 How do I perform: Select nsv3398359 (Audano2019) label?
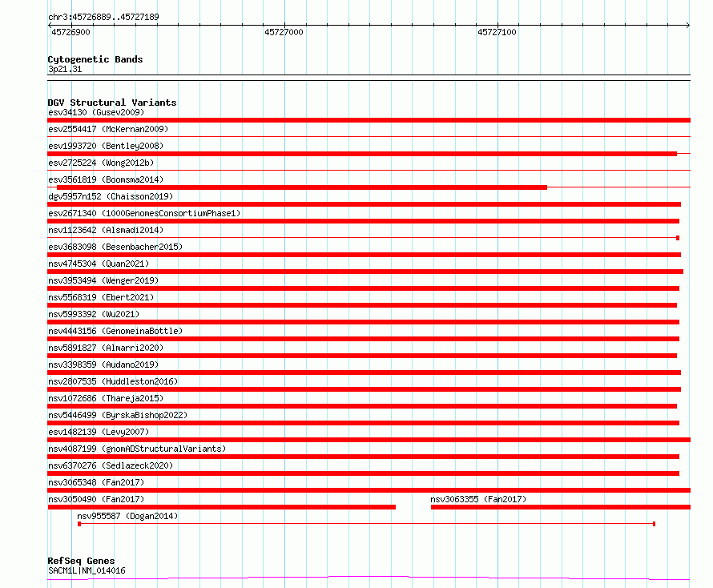(103, 364)
